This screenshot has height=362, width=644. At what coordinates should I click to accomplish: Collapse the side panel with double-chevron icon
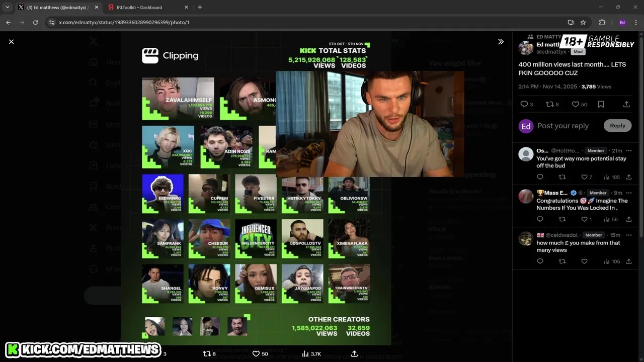point(501,42)
